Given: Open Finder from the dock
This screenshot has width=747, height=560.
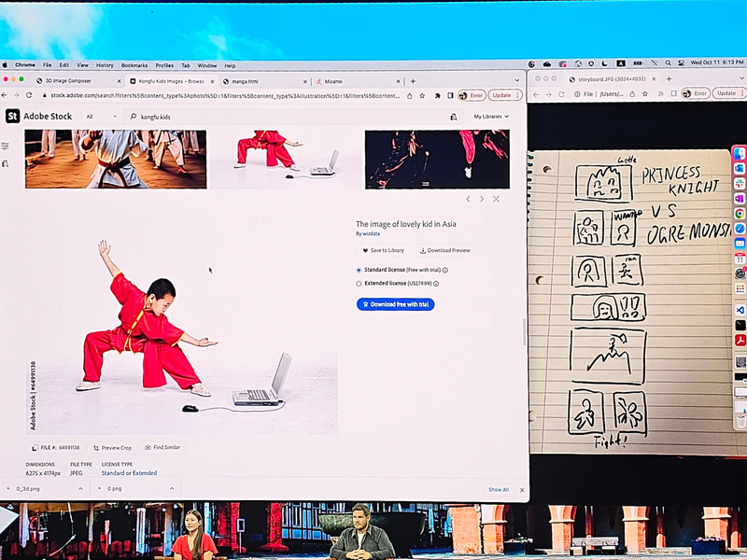Looking at the screenshot, I should click(x=740, y=153).
